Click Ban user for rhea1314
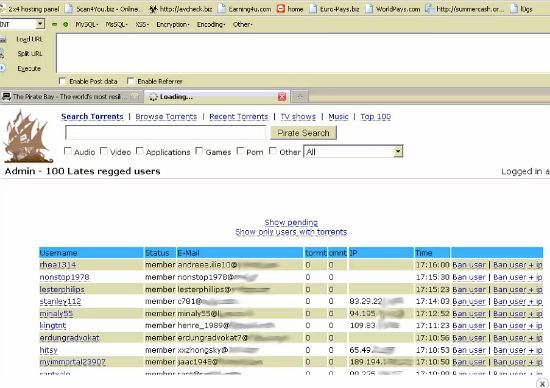The height and width of the screenshot is (388, 550). coord(469,265)
